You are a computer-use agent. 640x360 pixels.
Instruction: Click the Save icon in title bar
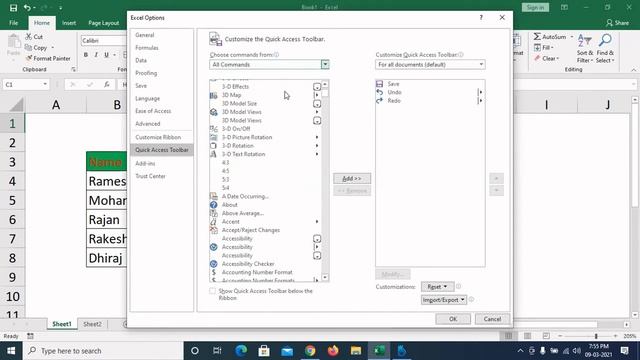13,7
